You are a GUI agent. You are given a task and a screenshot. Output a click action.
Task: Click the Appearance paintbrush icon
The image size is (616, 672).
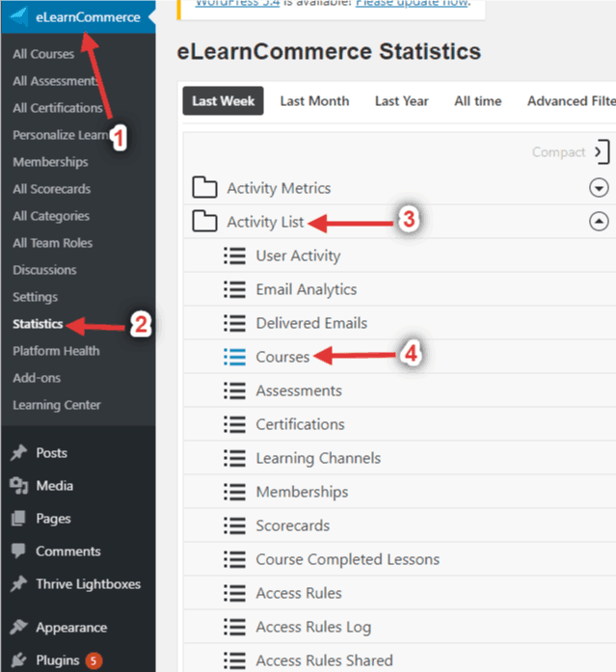(19, 627)
